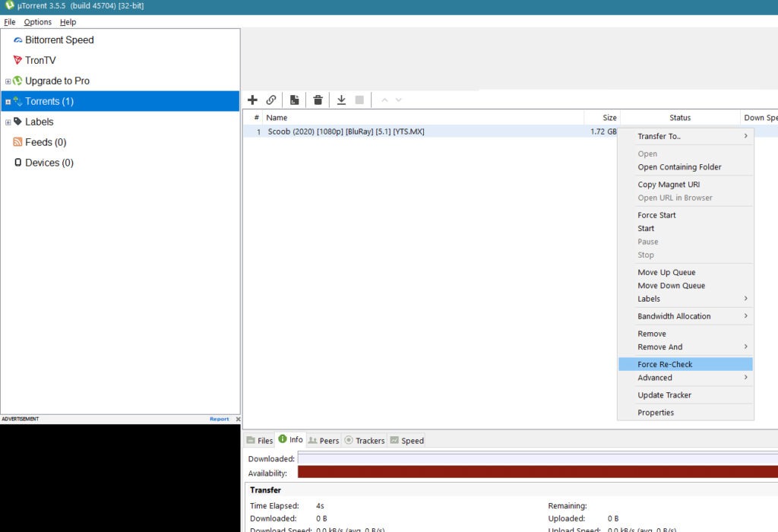This screenshot has height=532, width=778.
Task: Open the Options menu
Action: [36, 21]
